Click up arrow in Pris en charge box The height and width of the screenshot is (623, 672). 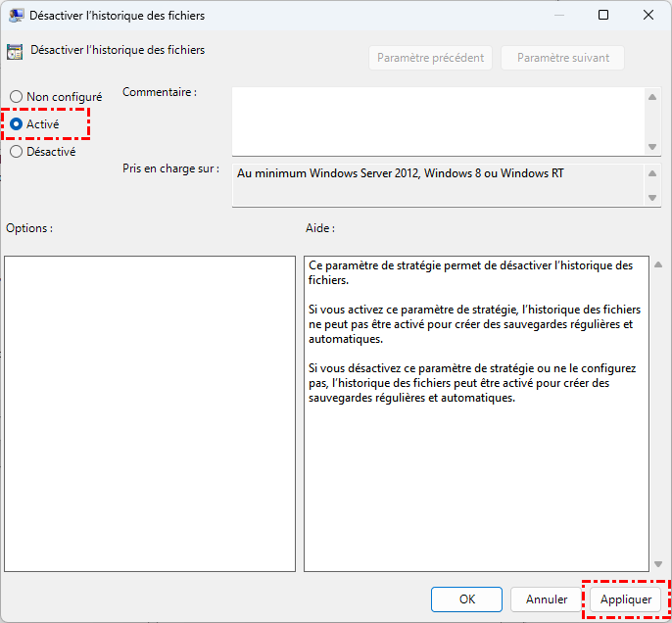click(x=653, y=173)
